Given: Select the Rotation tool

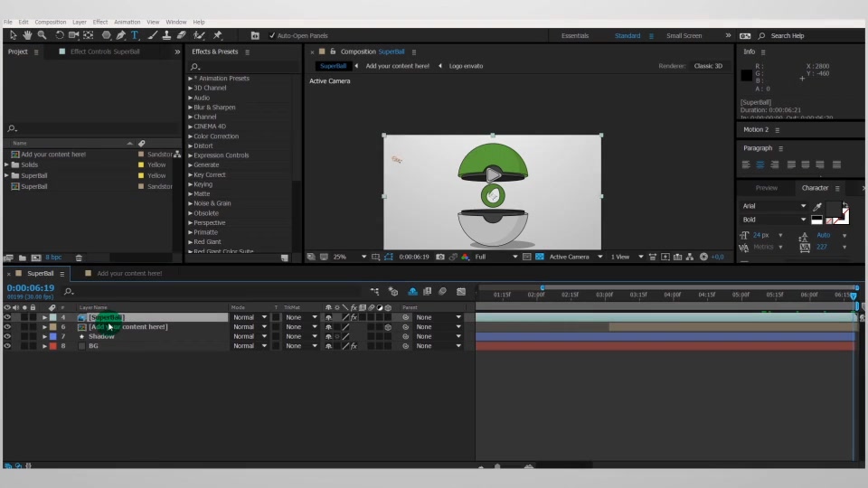Looking at the screenshot, I should (60, 35).
